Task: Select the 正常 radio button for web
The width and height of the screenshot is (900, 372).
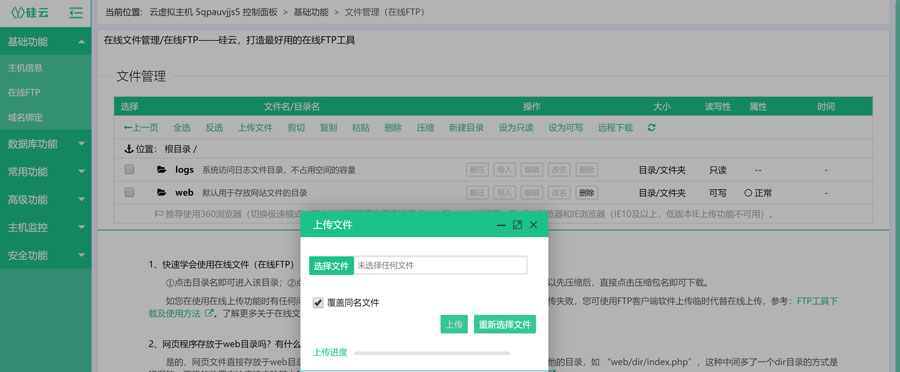Action: 748,193
